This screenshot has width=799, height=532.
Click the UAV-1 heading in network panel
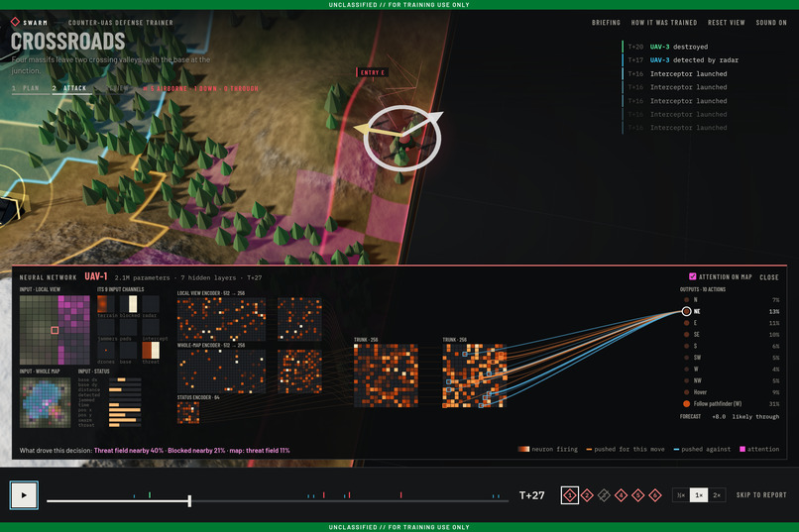click(x=96, y=276)
